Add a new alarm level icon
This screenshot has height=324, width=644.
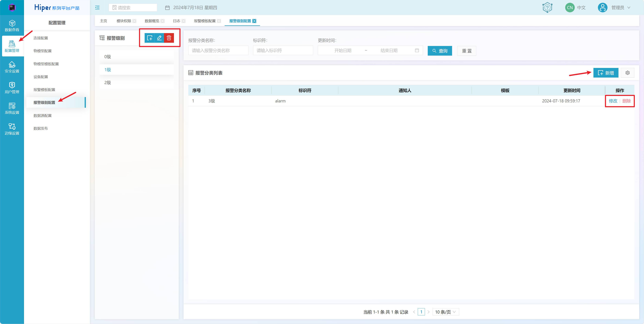pos(149,38)
